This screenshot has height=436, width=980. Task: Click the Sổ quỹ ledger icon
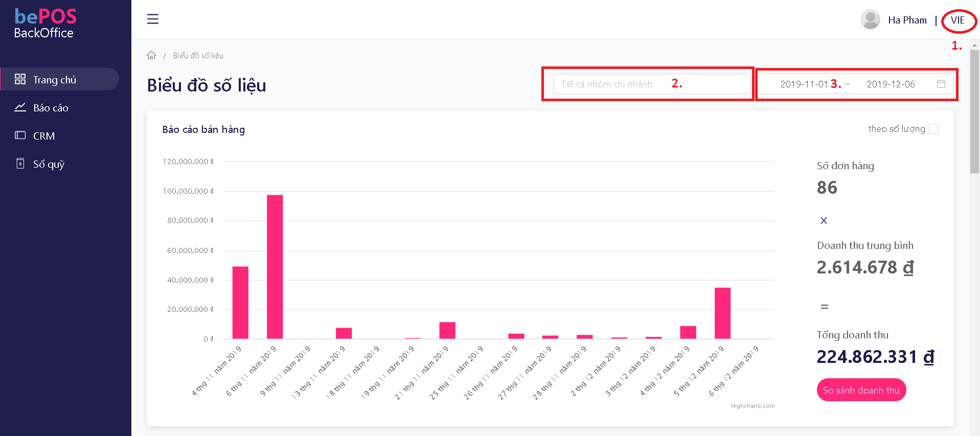click(20, 164)
